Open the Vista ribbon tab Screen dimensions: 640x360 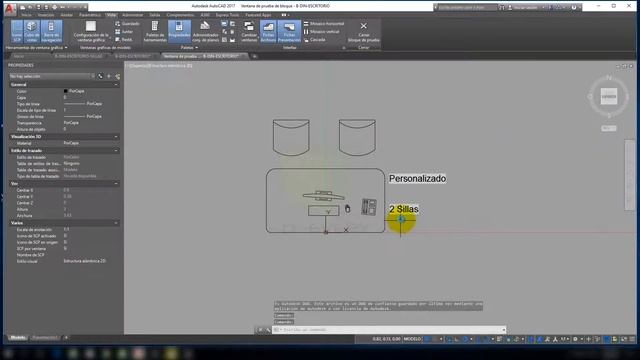111,15
